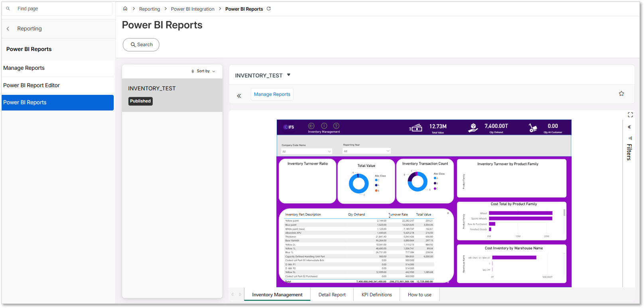Click the Power BI Integration breadcrumb link
Viewport: 644px width, 308px height.
[x=193, y=9]
